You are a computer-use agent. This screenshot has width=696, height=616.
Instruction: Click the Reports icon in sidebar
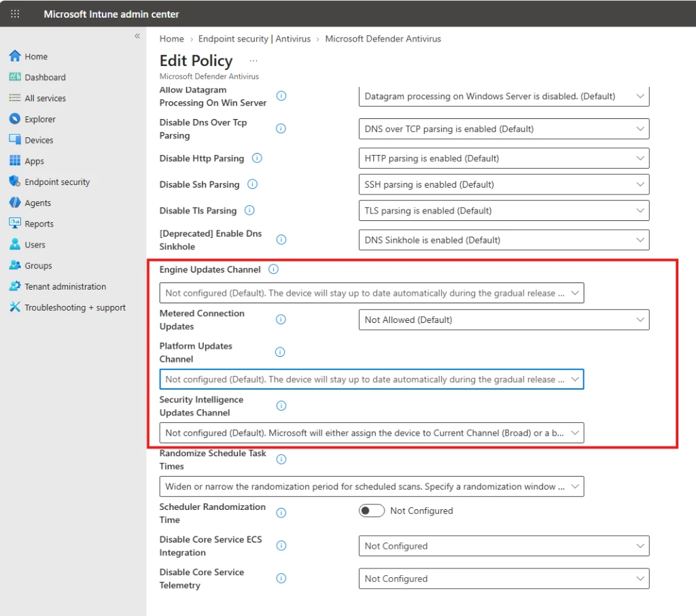tap(15, 224)
